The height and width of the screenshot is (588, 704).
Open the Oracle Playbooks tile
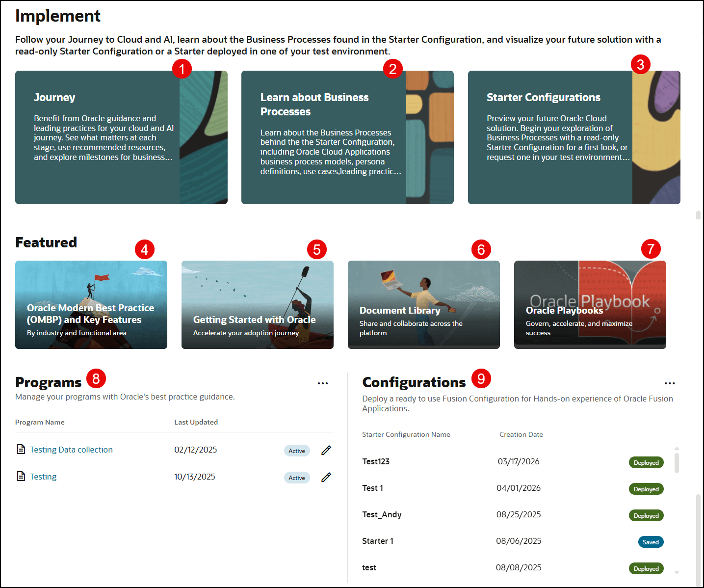(x=590, y=305)
